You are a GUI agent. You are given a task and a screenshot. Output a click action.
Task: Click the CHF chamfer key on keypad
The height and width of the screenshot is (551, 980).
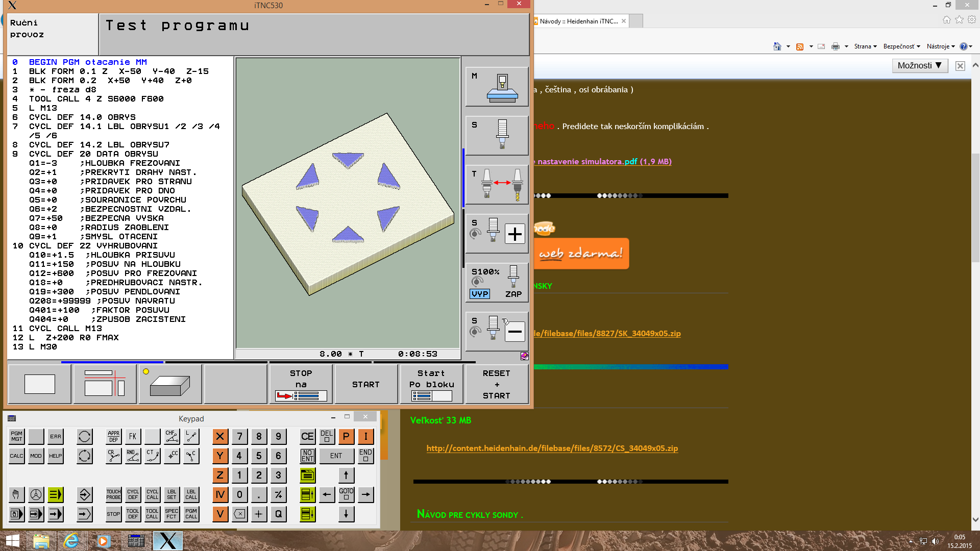click(x=171, y=436)
